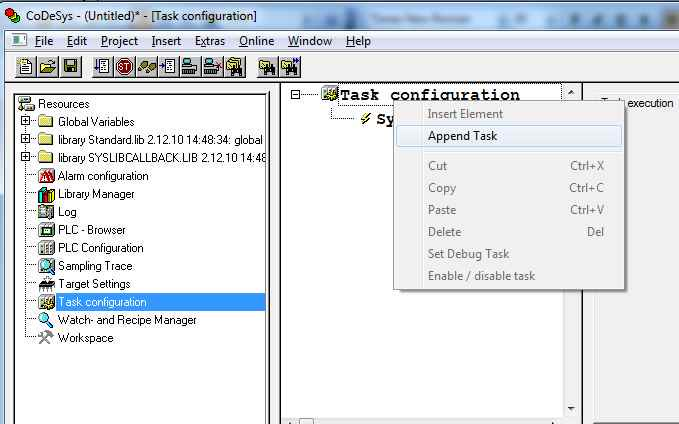Click the Resources root icon
Viewport: 679px width, 424px height.
[26, 104]
